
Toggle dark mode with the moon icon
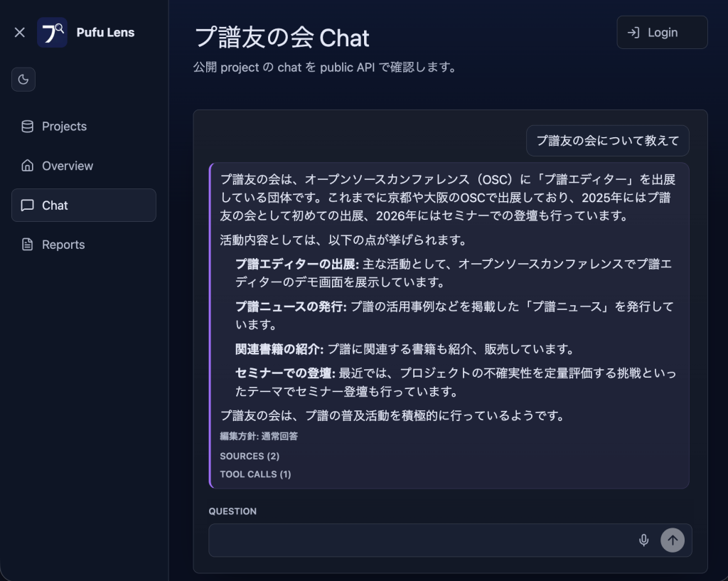[23, 80]
